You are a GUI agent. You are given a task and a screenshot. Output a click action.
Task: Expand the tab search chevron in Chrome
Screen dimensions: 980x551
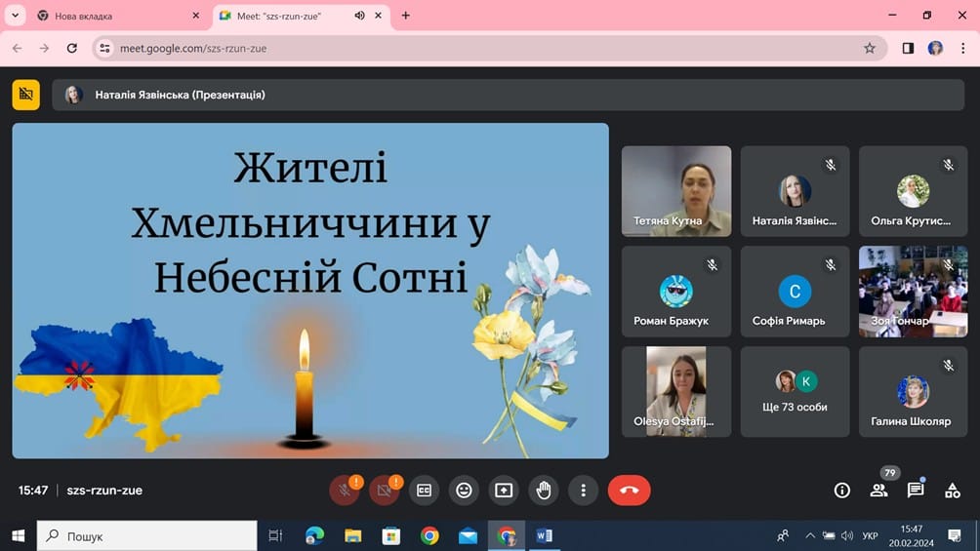pos(15,16)
